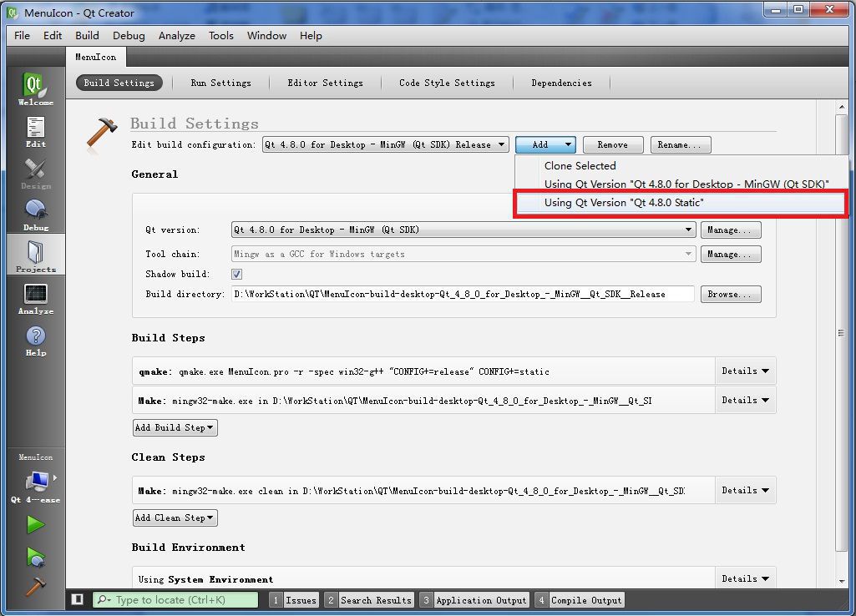
Task: Switch to Build Settings tab
Action: (x=119, y=83)
